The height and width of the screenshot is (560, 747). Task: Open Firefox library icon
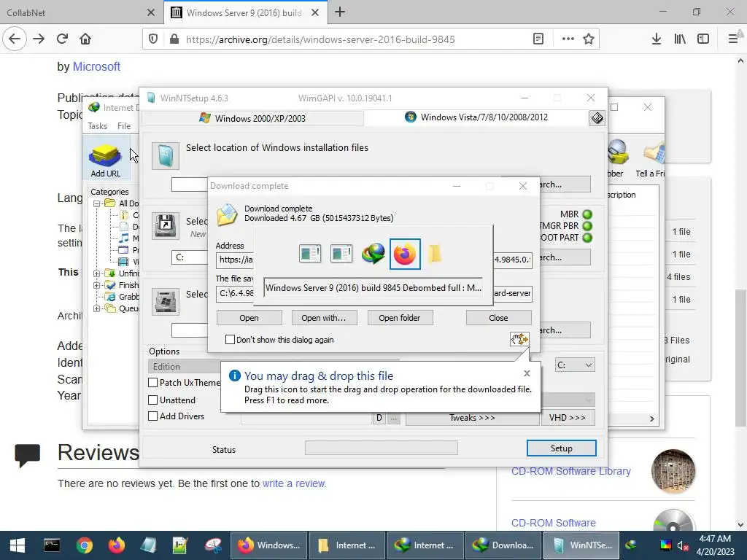(680, 39)
